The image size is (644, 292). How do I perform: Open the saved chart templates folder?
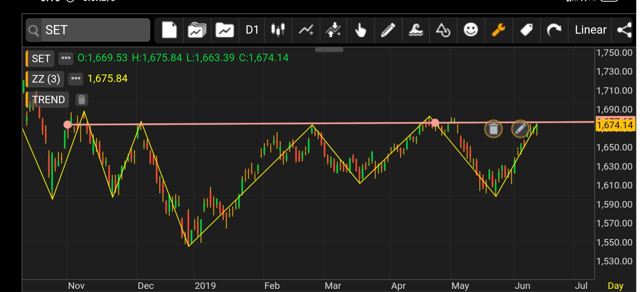tap(197, 30)
